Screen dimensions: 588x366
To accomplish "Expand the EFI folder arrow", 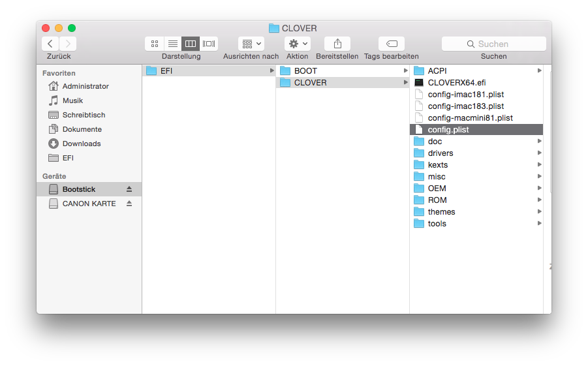I will click(272, 70).
